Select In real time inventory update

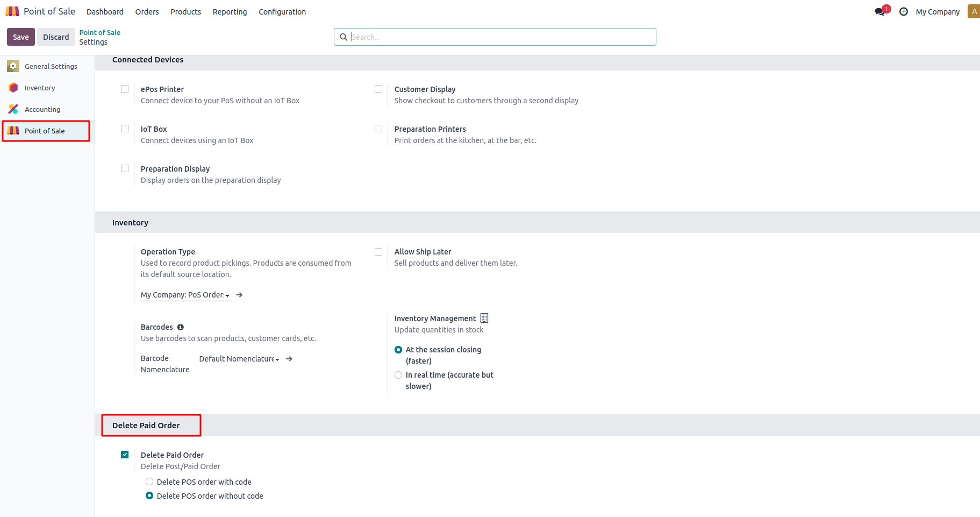click(398, 375)
